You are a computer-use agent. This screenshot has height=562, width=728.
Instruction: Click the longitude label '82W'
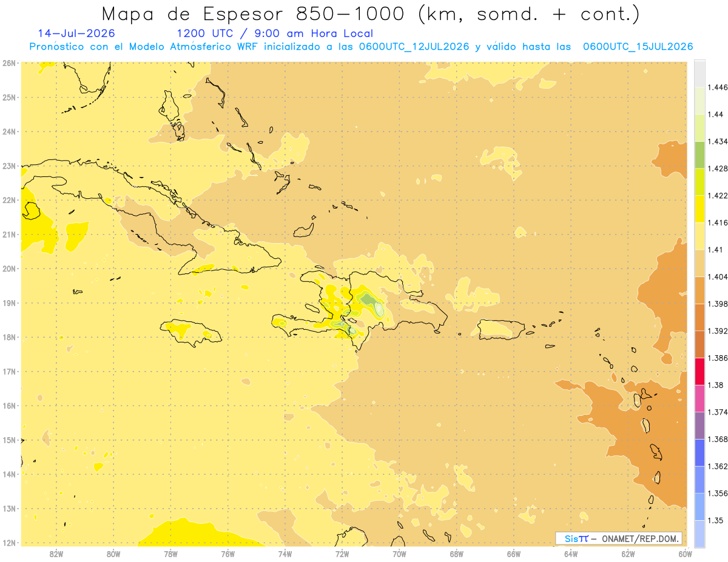coord(56,554)
